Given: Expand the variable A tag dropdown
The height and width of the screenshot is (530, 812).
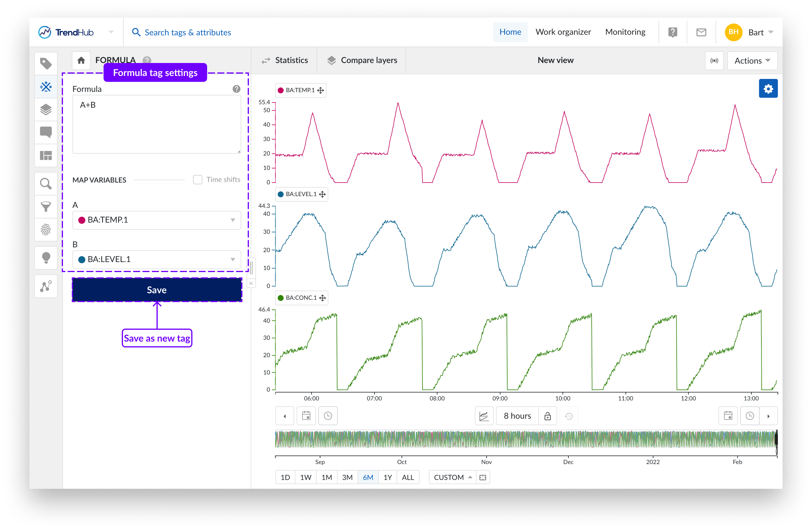Looking at the screenshot, I should 157,220.
